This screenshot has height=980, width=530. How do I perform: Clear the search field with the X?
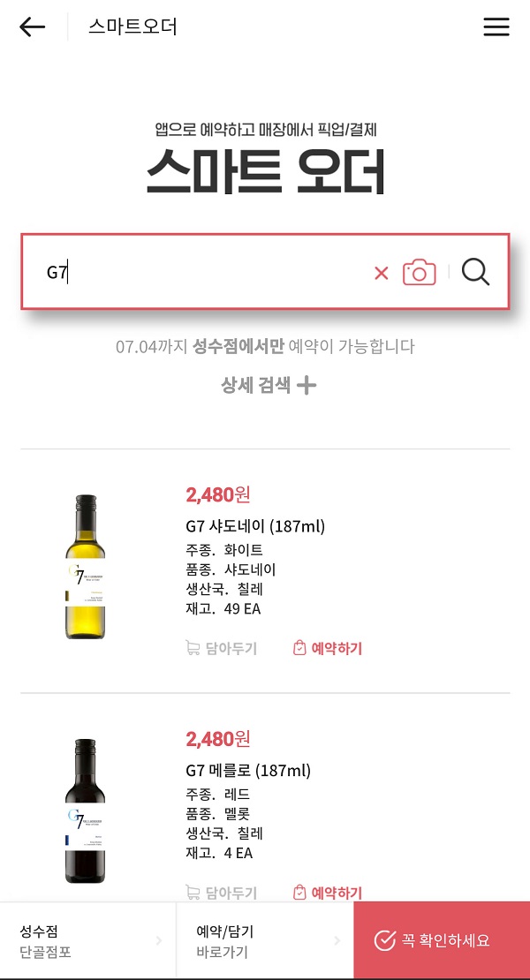[x=381, y=272]
